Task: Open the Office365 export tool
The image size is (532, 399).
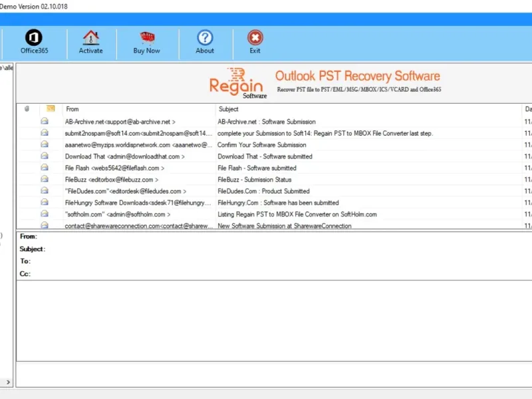Action: [34, 41]
